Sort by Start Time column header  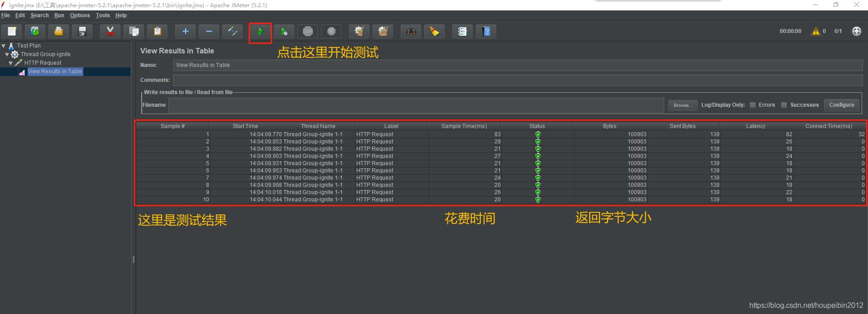[x=245, y=126]
